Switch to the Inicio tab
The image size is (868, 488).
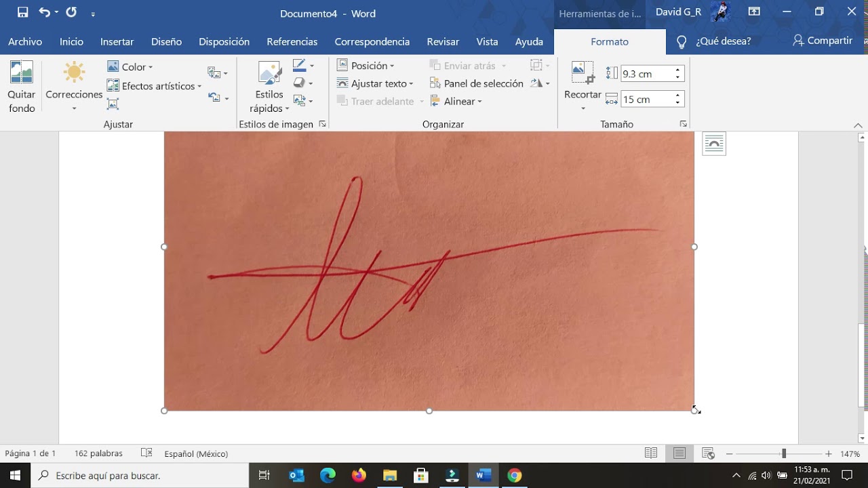71,41
